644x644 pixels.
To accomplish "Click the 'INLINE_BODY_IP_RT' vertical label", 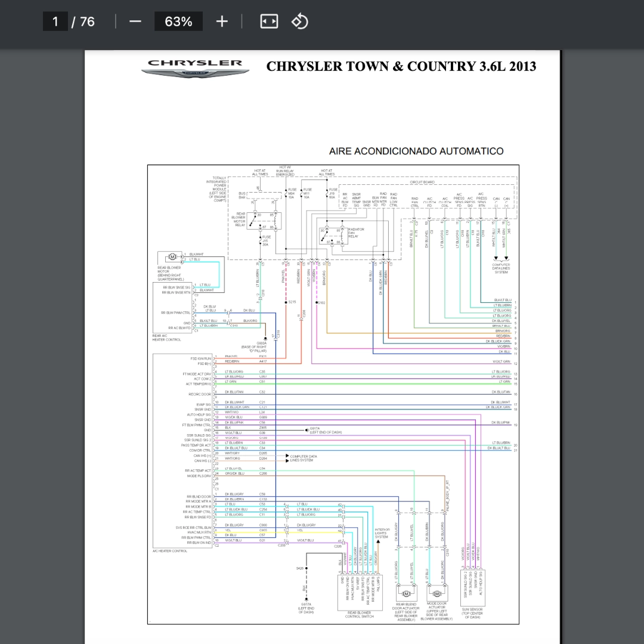I will coord(447,496).
